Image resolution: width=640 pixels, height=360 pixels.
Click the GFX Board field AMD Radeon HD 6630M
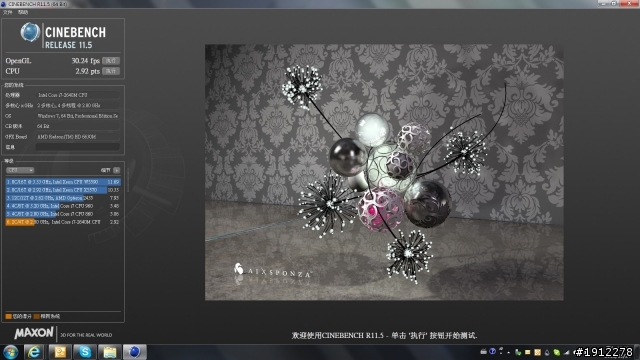pyautogui.click(x=78, y=137)
